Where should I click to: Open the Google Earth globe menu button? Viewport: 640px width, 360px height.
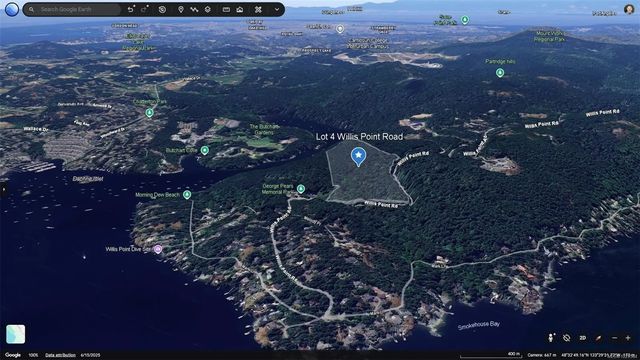point(12,9)
